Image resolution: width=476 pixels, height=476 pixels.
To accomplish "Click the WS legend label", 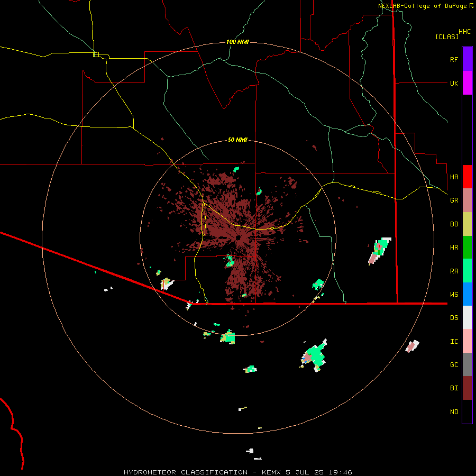I will pos(454,295).
